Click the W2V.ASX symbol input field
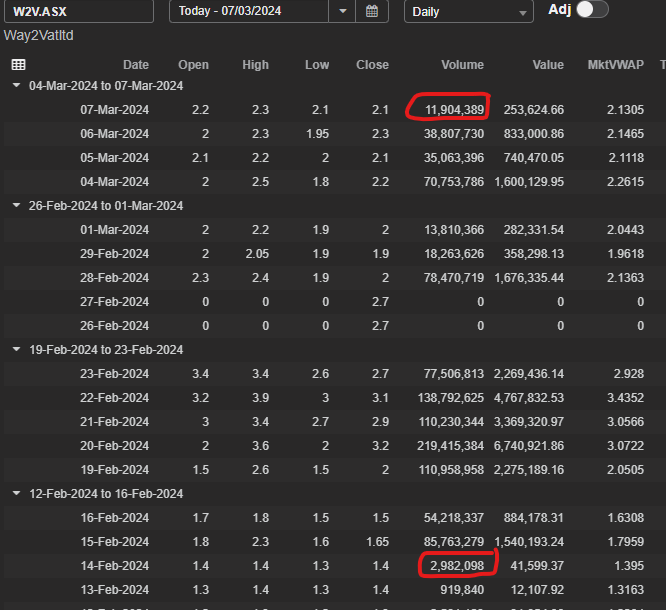This screenshot has width=666, height=610. [x=79, y=11]
